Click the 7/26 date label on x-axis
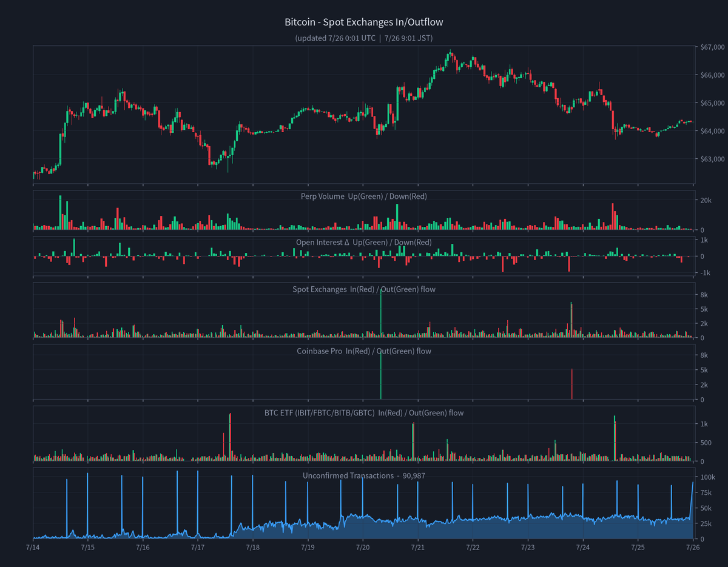The width and height of the screenshot is (728, 567). (693, 547)
